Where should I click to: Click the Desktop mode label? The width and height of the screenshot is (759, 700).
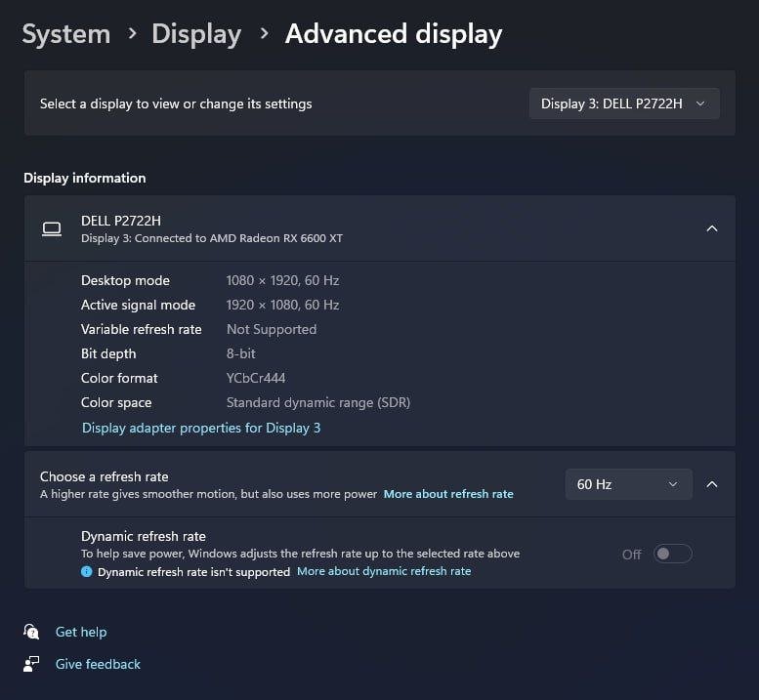click(x=125, y=280)
